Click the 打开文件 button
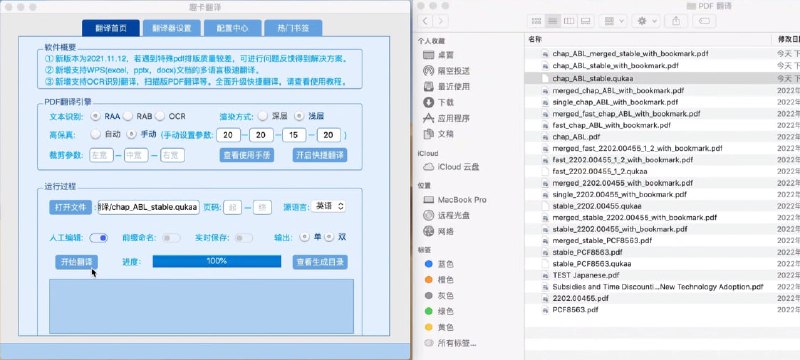 [71, 208]
